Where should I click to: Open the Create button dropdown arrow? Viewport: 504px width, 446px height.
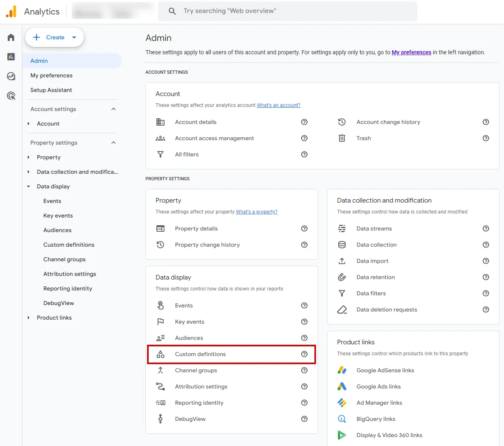(x=74, y=37)
